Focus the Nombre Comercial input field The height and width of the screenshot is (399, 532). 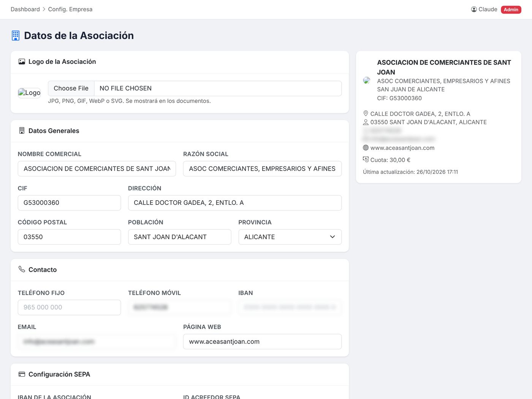[97, 169]
